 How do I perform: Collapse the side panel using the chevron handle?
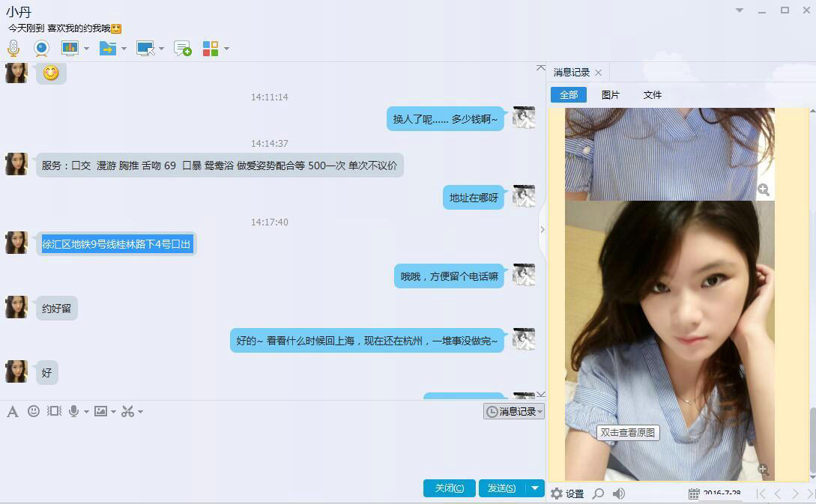coord(543,230)
